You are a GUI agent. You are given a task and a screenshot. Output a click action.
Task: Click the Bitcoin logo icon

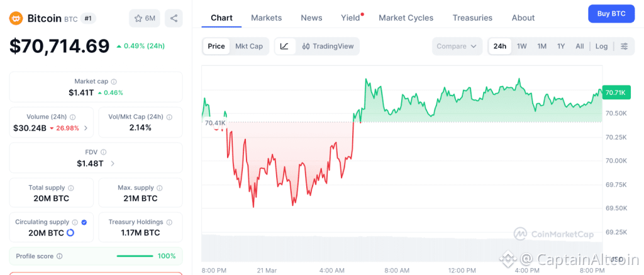pyautogui.click(x=16, y=18)
